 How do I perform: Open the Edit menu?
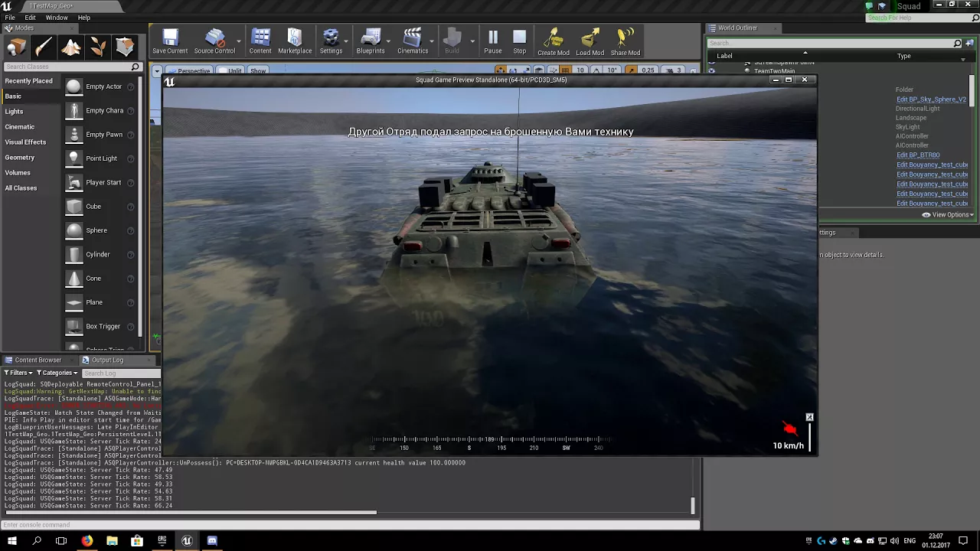click(30, 18)
